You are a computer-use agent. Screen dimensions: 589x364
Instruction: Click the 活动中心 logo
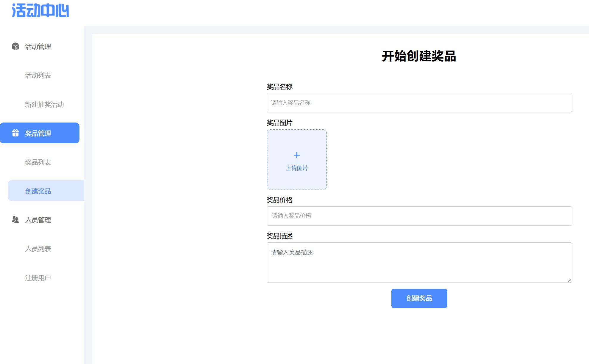40,10
